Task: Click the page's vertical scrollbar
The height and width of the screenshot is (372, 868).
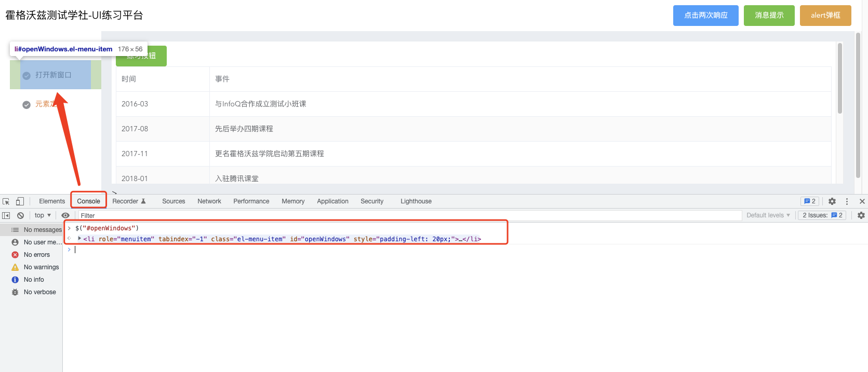Action: pos(858,104)
